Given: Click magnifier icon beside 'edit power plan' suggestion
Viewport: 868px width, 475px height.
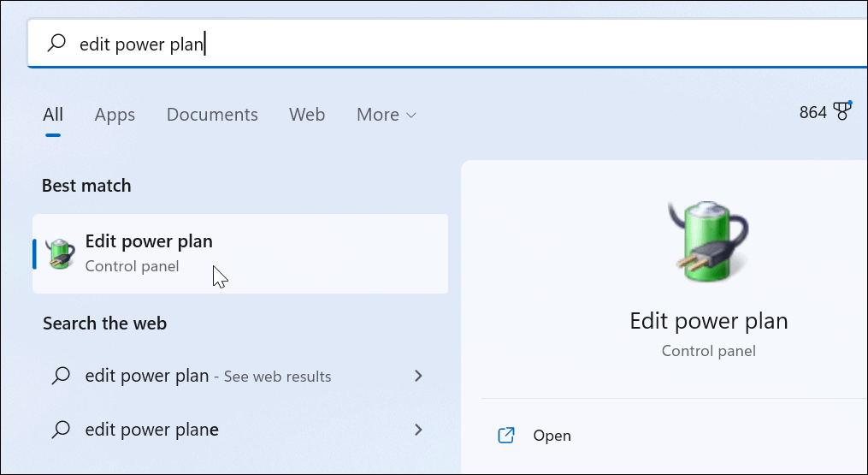Looking at the screenshot, I should [x=61, y=376].
